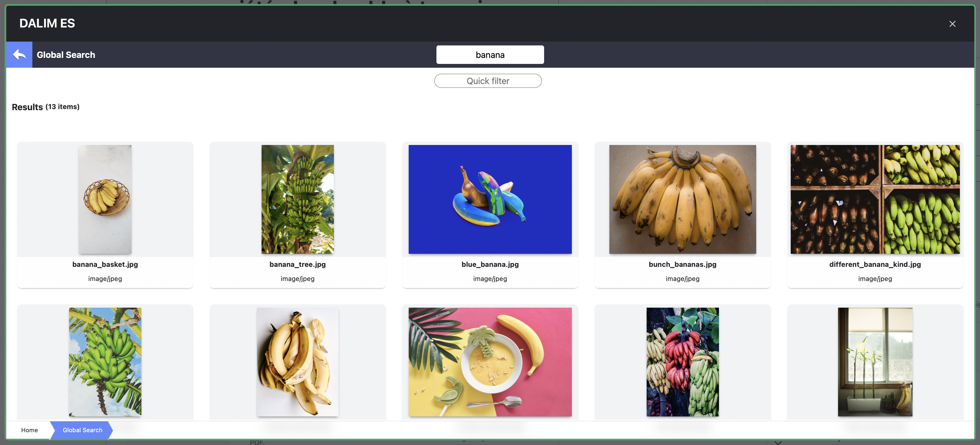Click the Results (13 items) heading

click(46, 107)
